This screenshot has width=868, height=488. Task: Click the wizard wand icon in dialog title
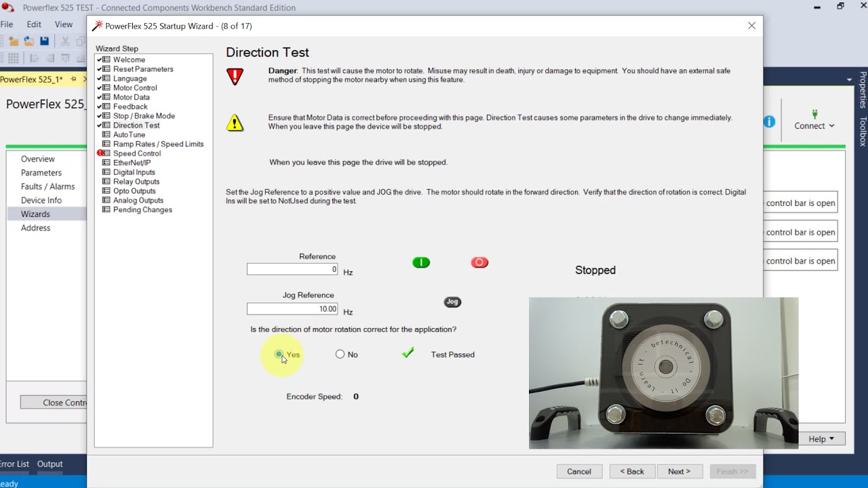[98, 26]
